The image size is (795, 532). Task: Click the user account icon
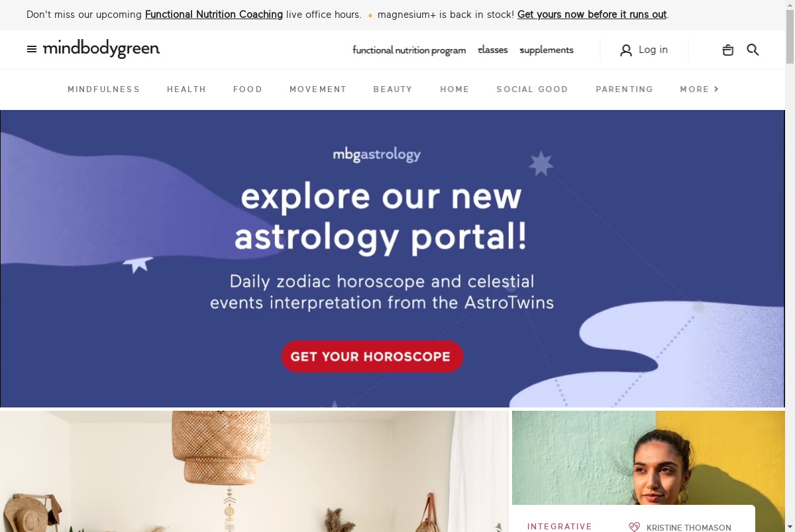click(x=626, y=50)
